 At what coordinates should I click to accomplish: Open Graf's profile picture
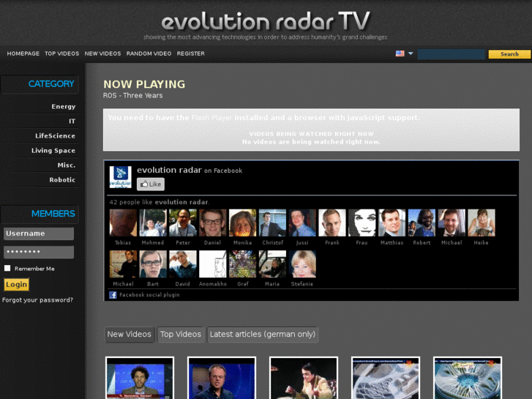(243, 264)
